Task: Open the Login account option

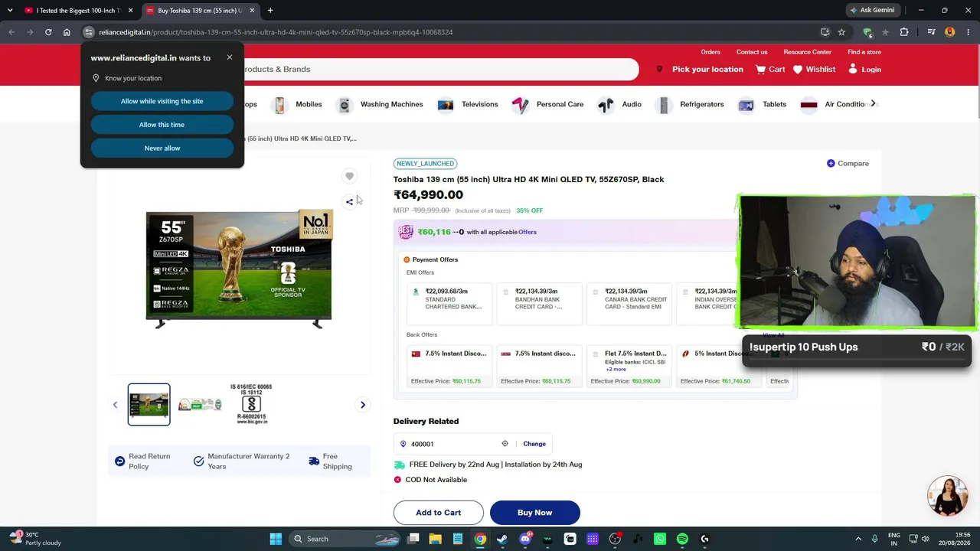Action: [x=864, y=70]
